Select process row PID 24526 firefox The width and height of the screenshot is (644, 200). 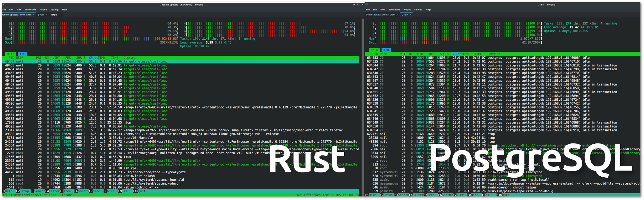pos(181,107)
